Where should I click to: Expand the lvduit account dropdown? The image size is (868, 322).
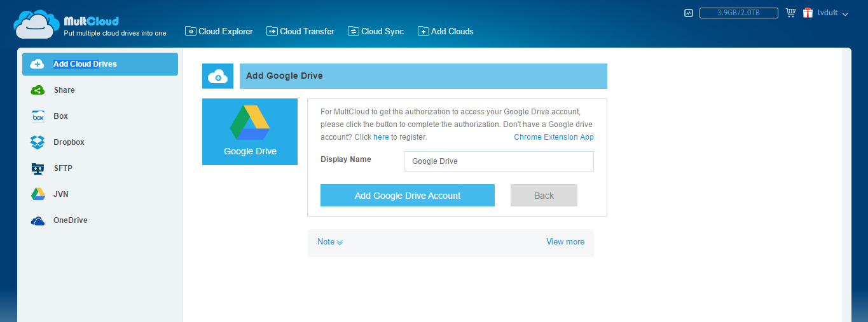click(833, 13)
